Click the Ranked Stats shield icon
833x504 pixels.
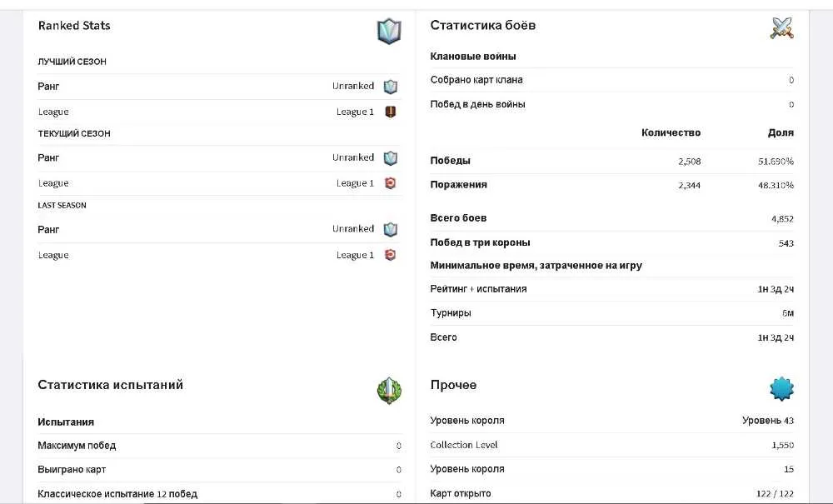click(389, 32)
